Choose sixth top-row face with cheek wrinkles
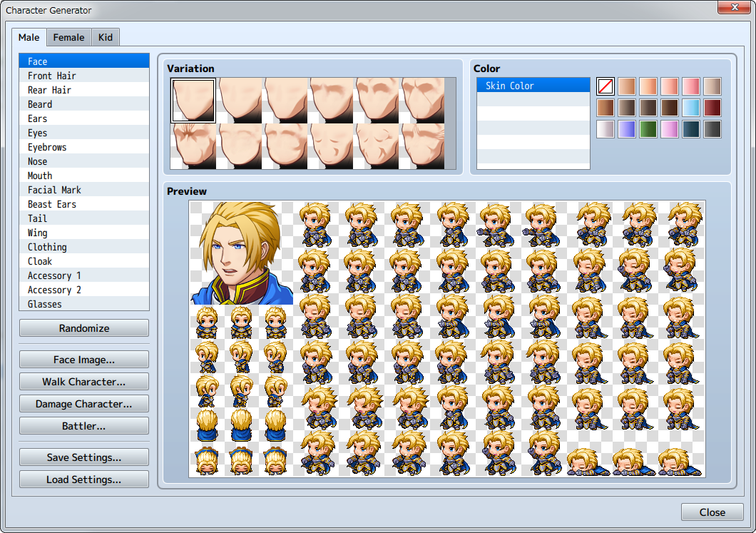The image size is (756, 533). click(422, 101)
